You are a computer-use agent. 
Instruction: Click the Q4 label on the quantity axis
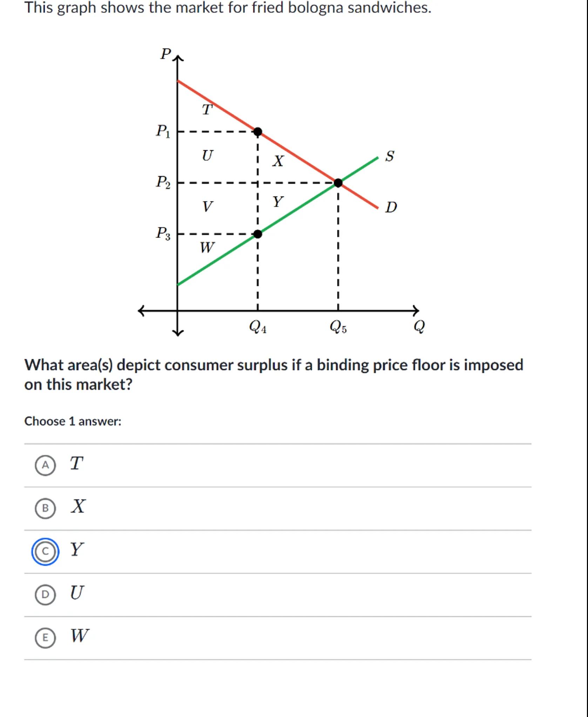[x=258, y=327]
